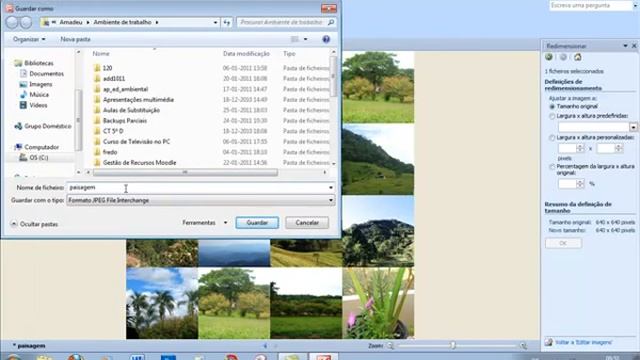Go forward in the Redimensionar task pane
This screenshot has width=640, height=360.
[563, 57]
